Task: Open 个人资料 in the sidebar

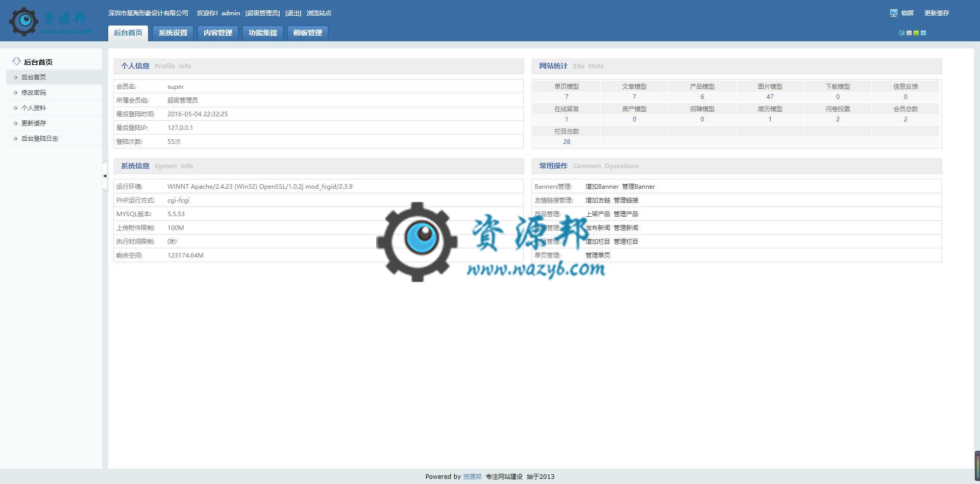Action: (34, 108)
